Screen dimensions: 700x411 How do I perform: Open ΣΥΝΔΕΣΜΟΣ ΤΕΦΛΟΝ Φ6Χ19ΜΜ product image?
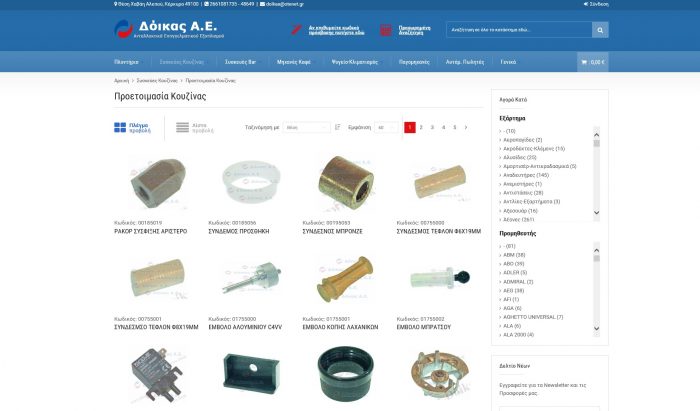(x=440, y=183)
